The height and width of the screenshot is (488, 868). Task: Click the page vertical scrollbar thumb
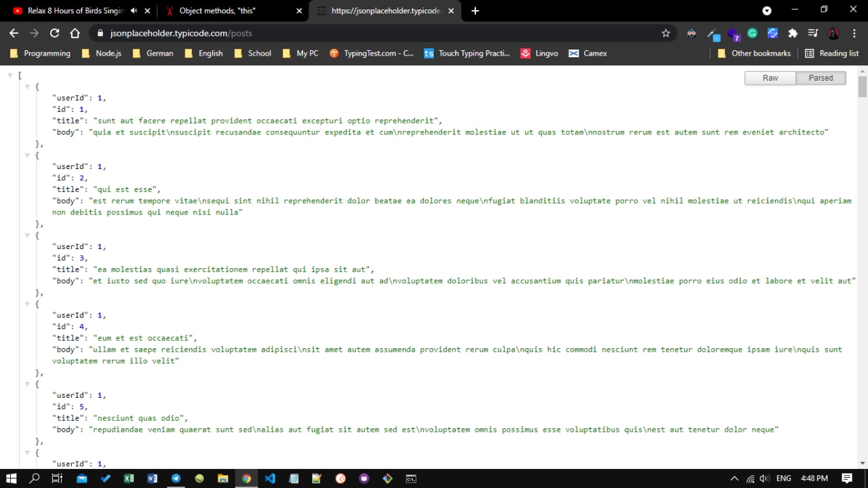click(x=863, y=87)
